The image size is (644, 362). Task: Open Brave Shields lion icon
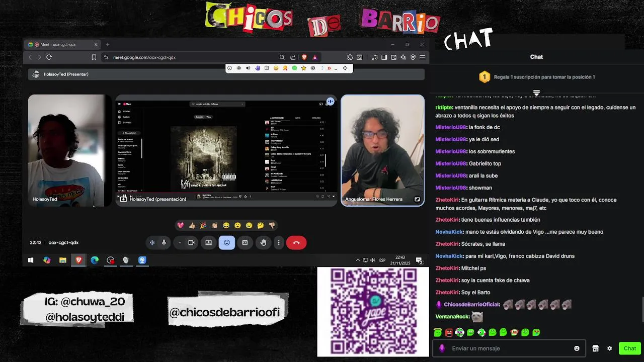coord(304,57)
